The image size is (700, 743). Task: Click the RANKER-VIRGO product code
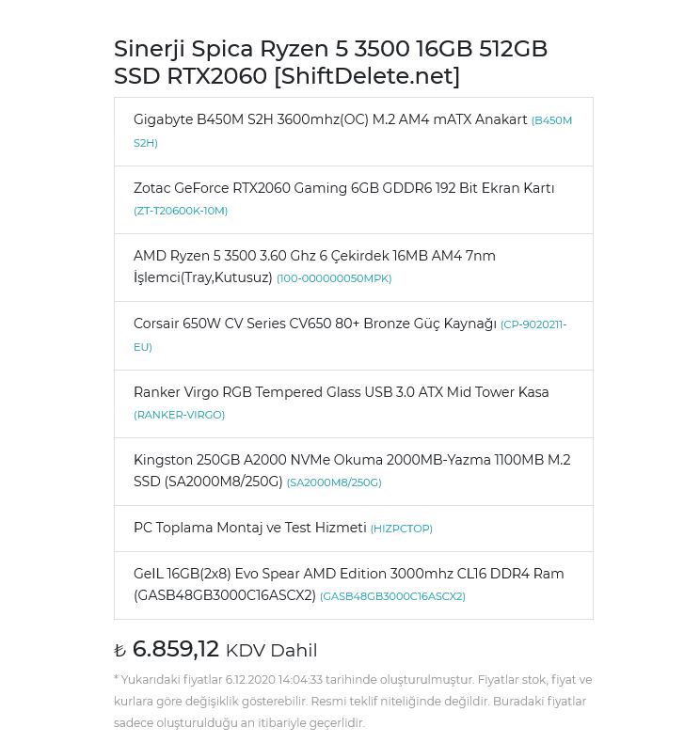(x=179, y=415)
